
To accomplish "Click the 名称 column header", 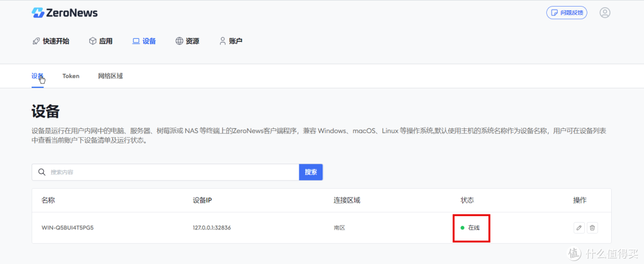I will coord(48,200).
